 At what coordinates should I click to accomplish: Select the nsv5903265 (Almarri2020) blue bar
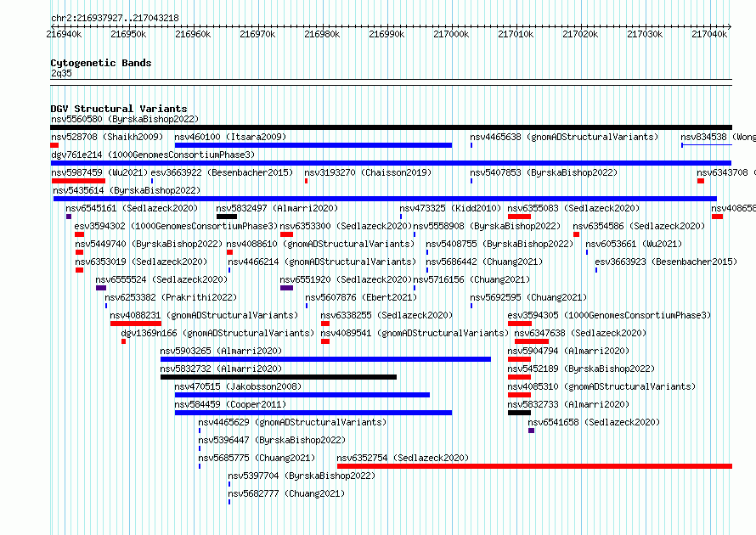coord(325,359)
